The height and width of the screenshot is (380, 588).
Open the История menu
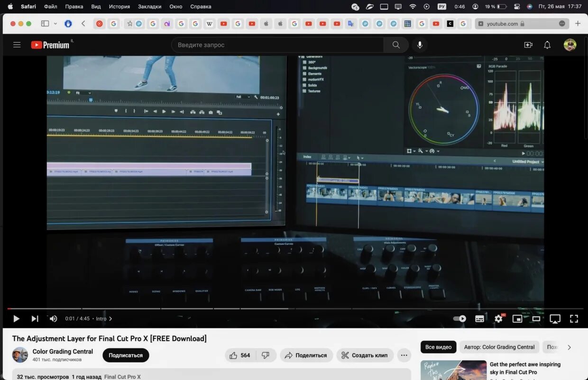pyautogui.click(x=119, y=6)
